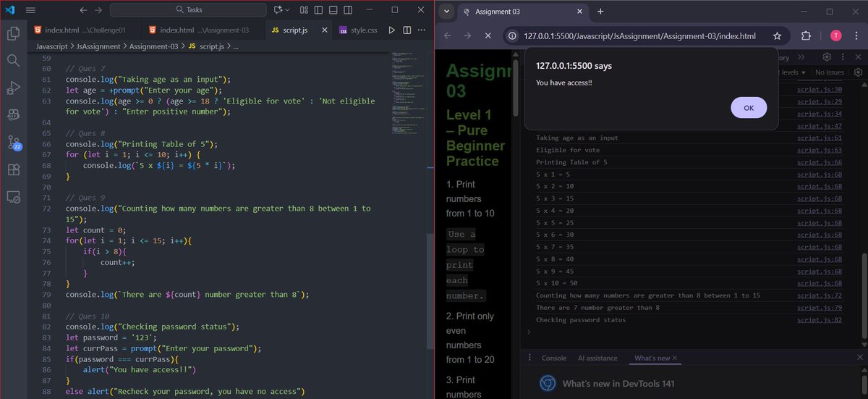Screen dimensions: 868x399
Task: Open the editor More Actions ellipsis
Action: point(422,30)
